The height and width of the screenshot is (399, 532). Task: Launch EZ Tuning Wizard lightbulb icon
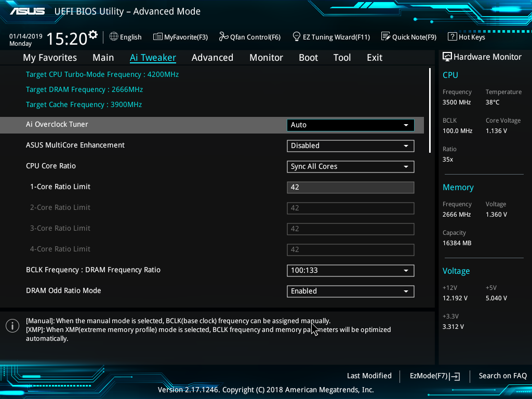coord(297,37)
